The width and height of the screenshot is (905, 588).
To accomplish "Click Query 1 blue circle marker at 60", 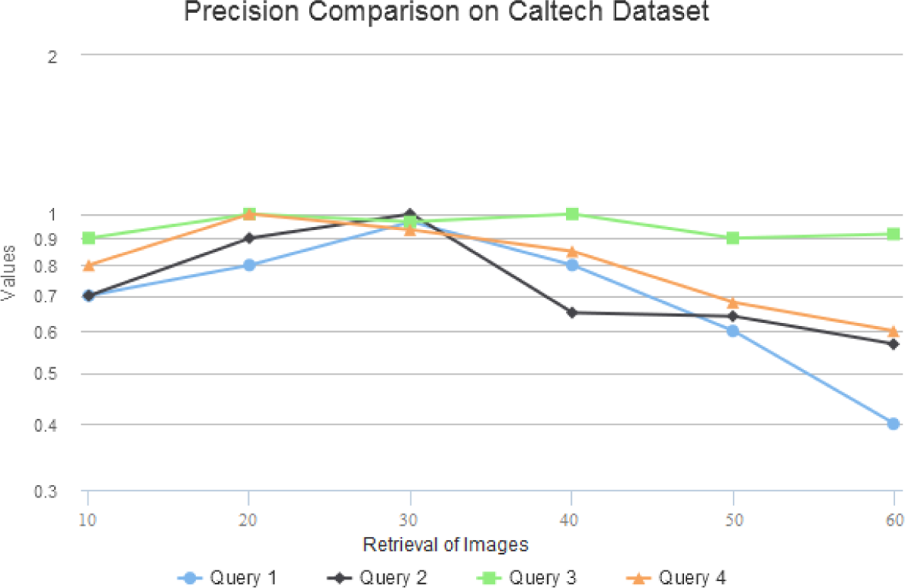I will pos(894,423).
